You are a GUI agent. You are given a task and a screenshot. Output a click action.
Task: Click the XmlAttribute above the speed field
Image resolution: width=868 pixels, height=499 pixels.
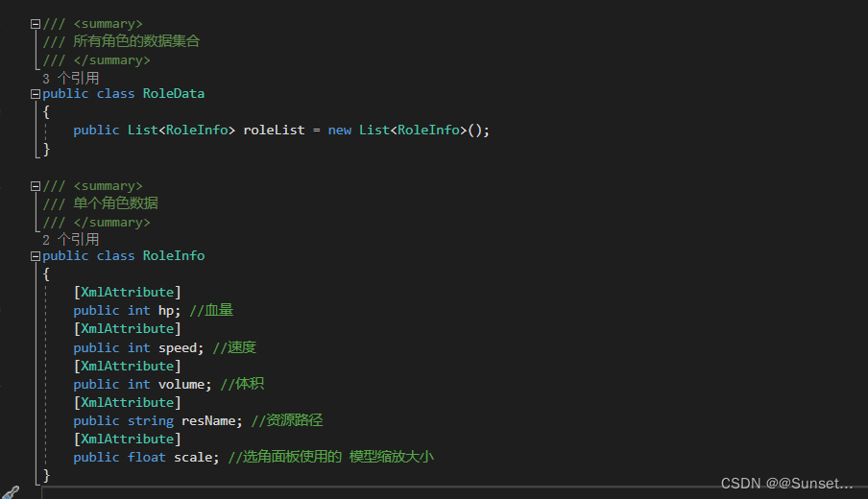(128, 328)
